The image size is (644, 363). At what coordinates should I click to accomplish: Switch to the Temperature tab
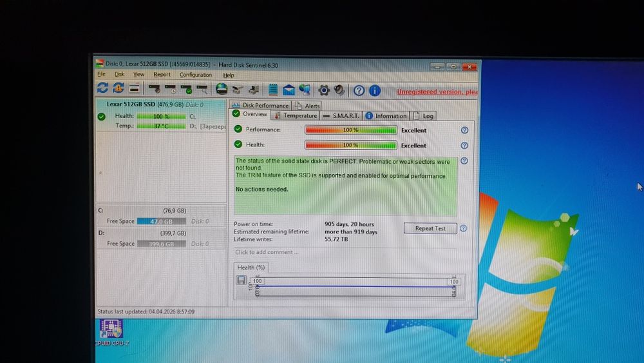[x=296, y=115]
